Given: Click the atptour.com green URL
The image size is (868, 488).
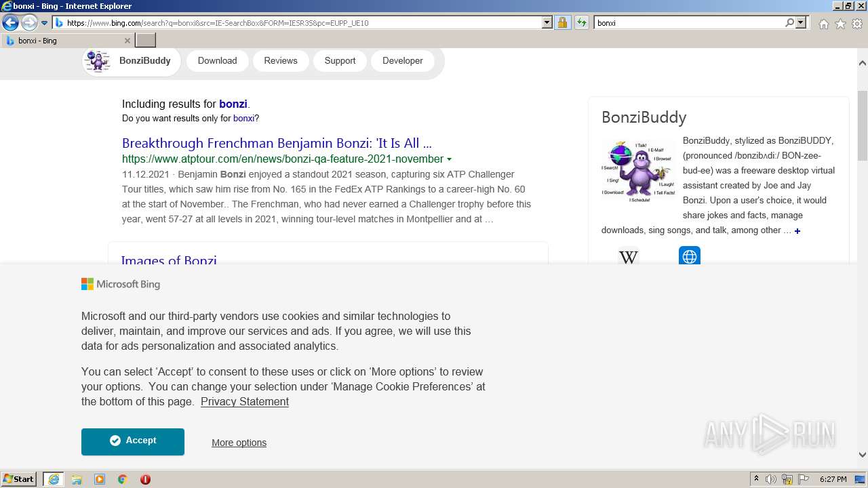Looking at the screenshot, I should coord(283,159).
